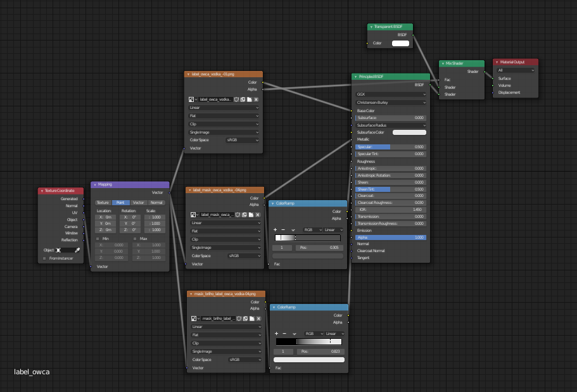
Task: Browse images in label_owca_vodka_-01.png node
Action: pyautogui.click(x=192, y=99)
